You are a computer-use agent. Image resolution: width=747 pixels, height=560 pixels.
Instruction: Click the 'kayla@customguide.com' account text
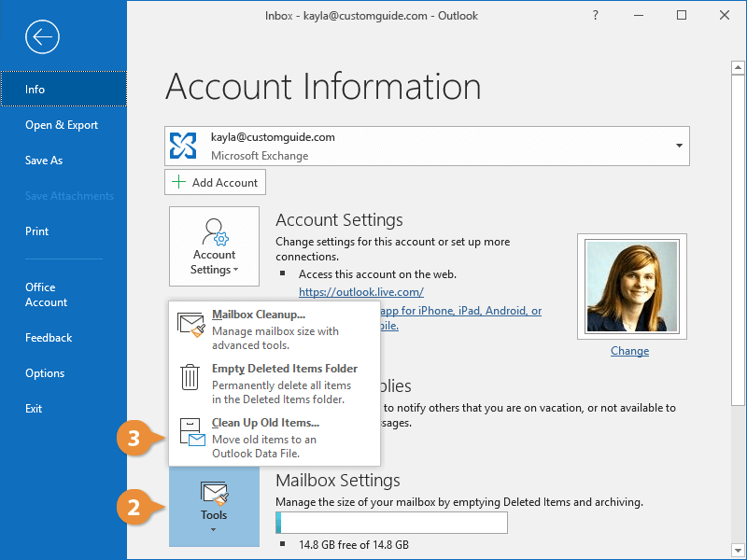(273, 137)
